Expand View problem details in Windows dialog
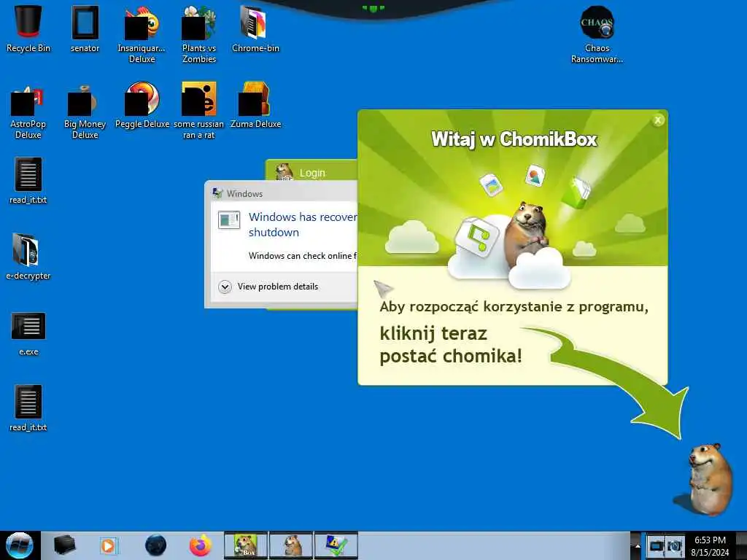Image resolution: width=747 pixels, height=560 pixels. [269, 286]
